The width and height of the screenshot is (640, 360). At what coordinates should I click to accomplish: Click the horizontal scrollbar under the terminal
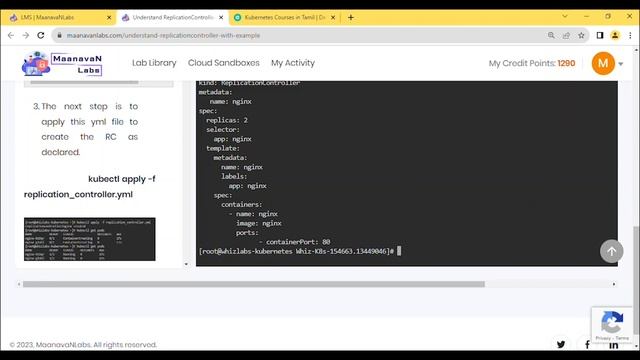[x=253, y=284]
